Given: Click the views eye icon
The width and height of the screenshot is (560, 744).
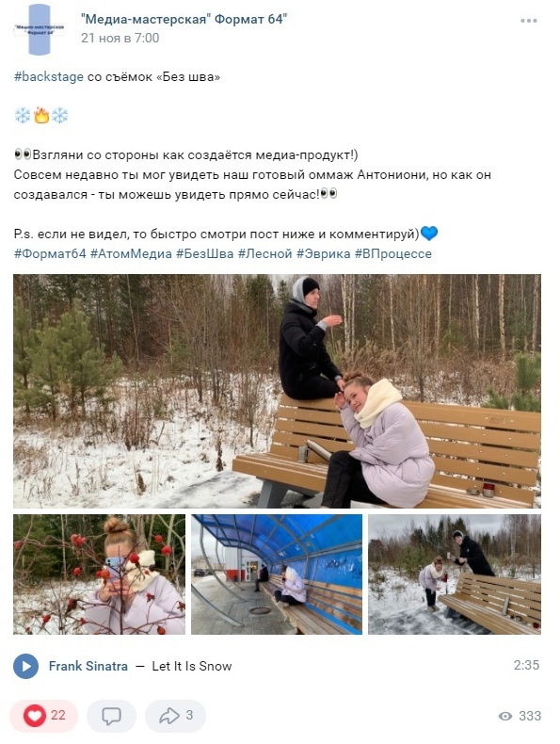Looking at the screenshot, I should tap(505, 716).
